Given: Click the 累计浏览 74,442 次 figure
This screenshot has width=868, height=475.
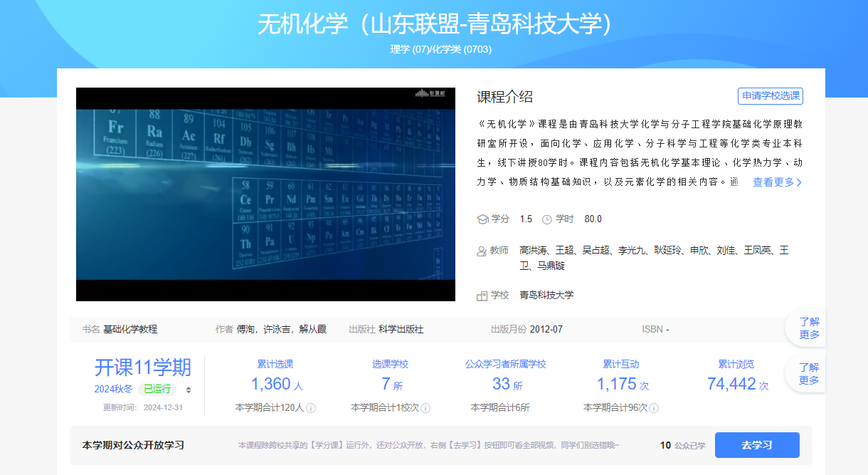Looking at the screenshot, I should coord(738,384).
